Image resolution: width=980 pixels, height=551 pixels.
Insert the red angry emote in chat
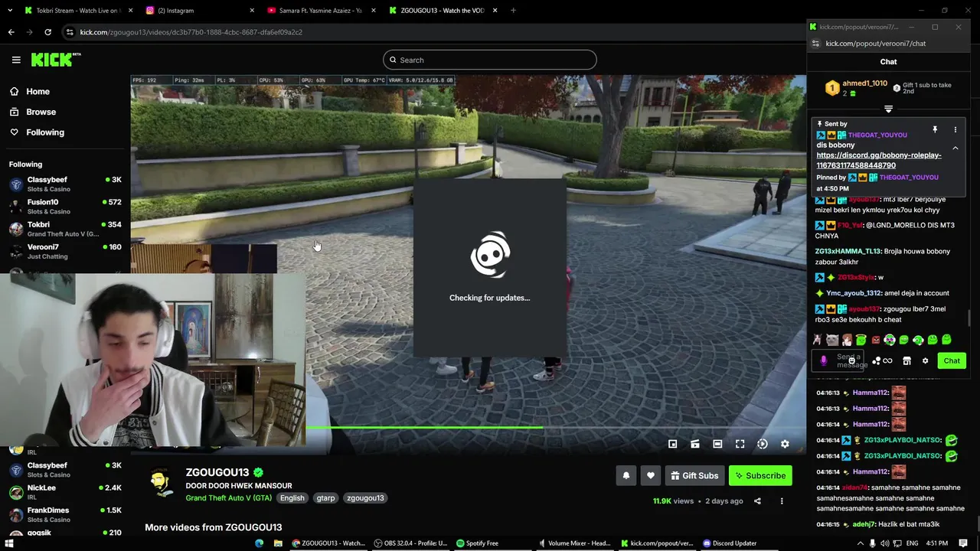876,340
